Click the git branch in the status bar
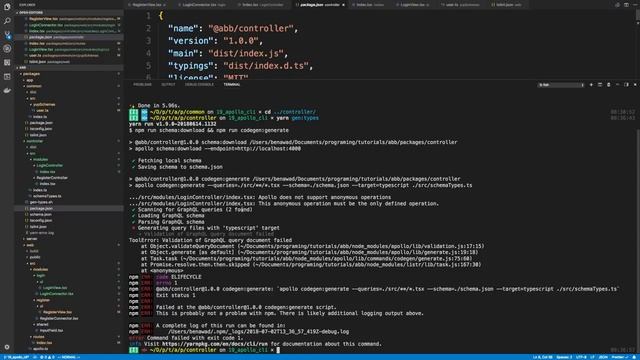 tap(16, 357)
